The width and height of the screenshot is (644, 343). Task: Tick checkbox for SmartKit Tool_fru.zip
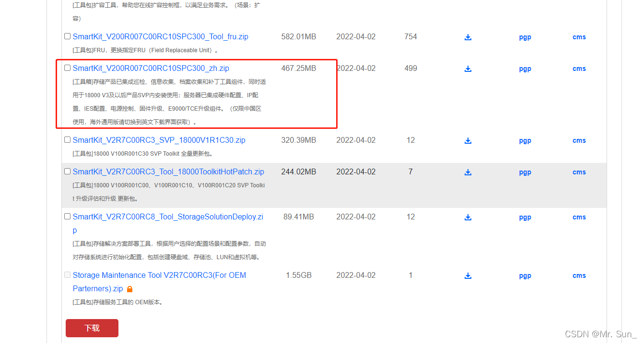[x=68, y=36]
